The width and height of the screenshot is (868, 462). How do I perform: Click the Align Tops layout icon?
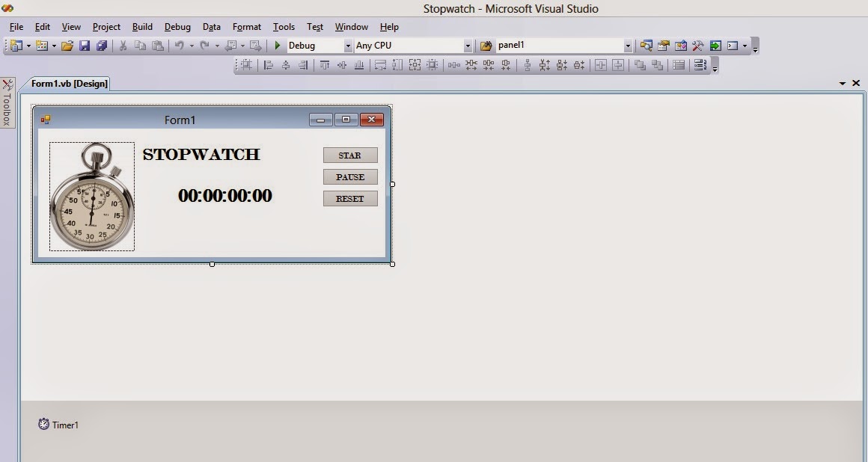325,65
